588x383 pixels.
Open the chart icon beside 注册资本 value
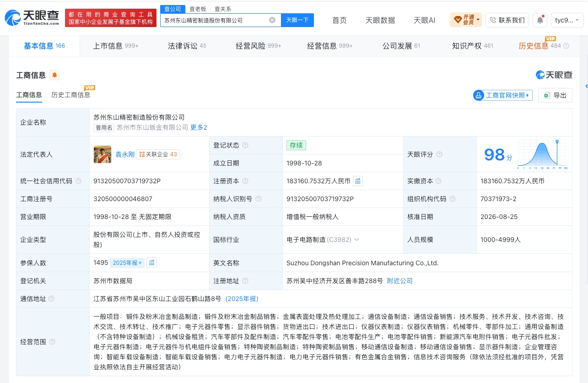(358, 181)
